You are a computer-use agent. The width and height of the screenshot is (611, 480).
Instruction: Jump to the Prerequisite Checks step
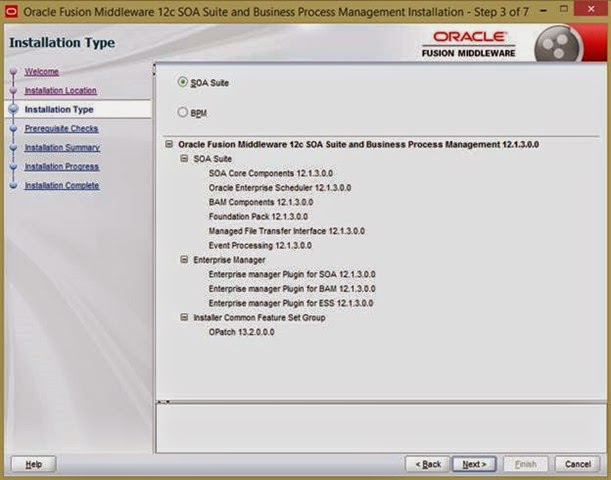(61, 129)
